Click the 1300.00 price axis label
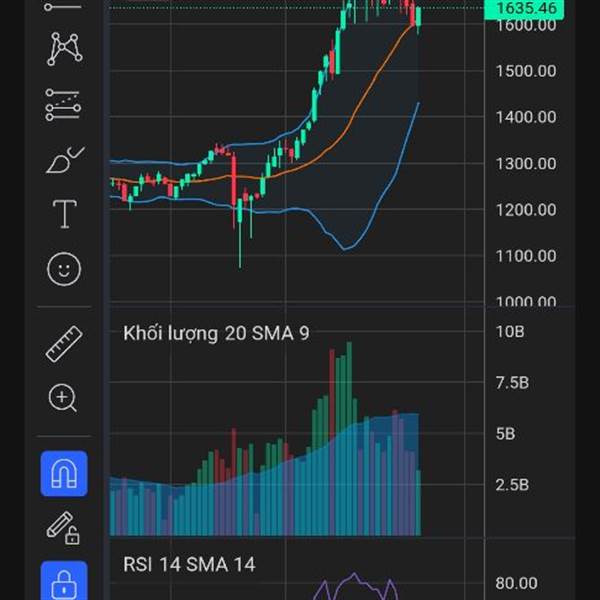 pos(526,164)
